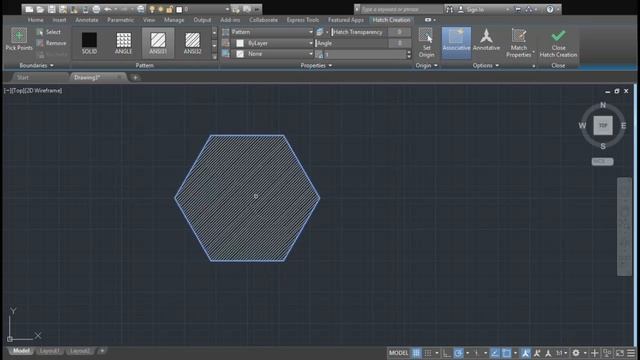This screenshot has width=640, height=360.
Task: Toggle snap mode in status bar
Action: click(x=428, y=353)
